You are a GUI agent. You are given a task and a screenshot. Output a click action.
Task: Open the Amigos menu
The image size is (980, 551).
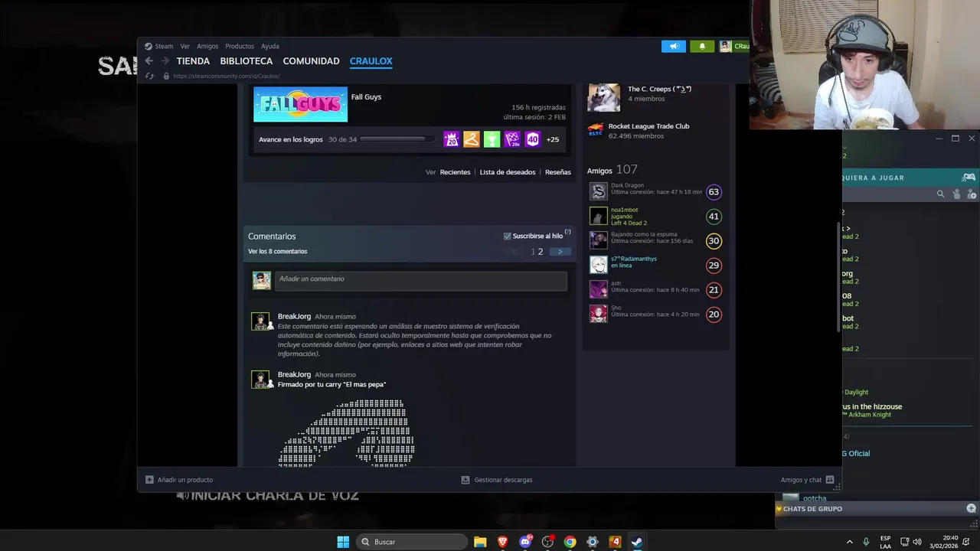(x=207, y=47)
